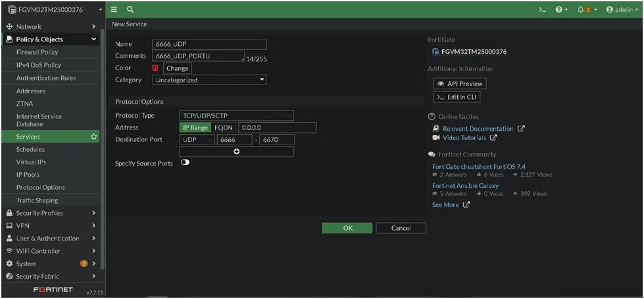Open the notifications bell icon
Image resolution: width=644 pixels, height=299 pixels.
(580, 9)
